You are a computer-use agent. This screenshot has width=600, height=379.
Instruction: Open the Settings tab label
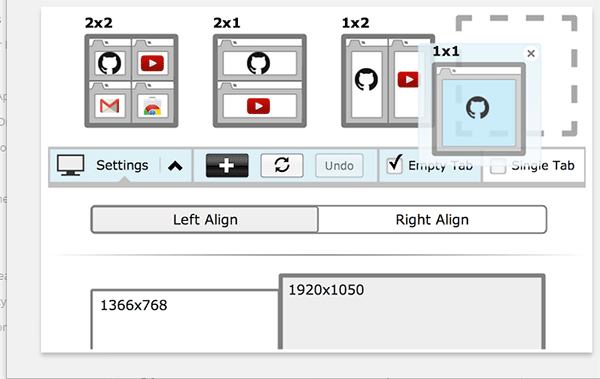(122, 165)
